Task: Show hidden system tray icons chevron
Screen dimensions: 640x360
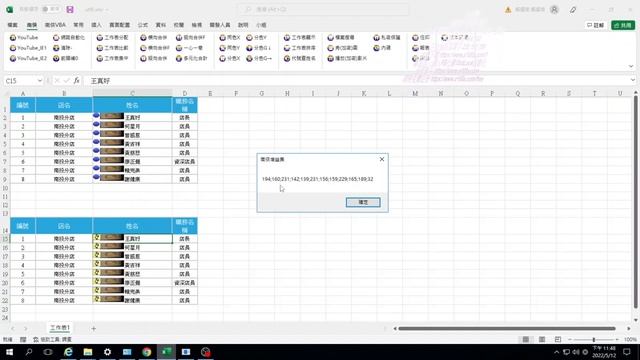Action: click(x=556, y=352)
